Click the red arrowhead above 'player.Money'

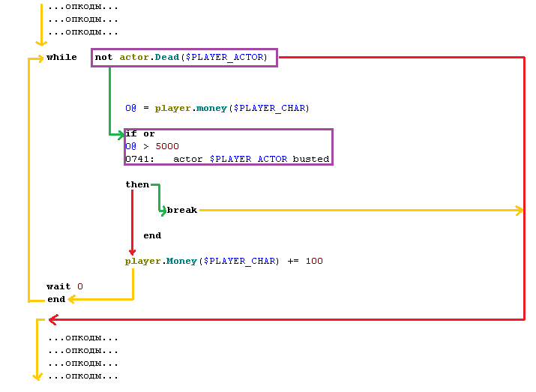pos(133,252)
